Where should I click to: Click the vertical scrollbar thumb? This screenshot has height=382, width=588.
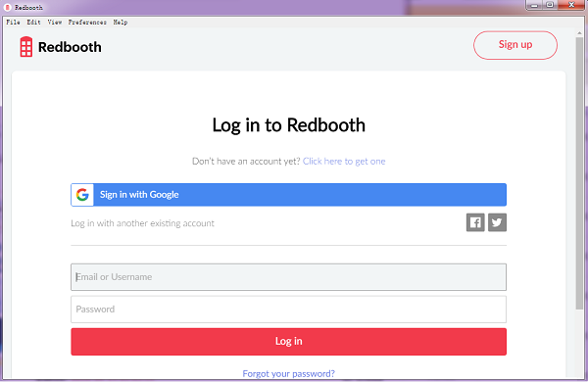point(579,172)
